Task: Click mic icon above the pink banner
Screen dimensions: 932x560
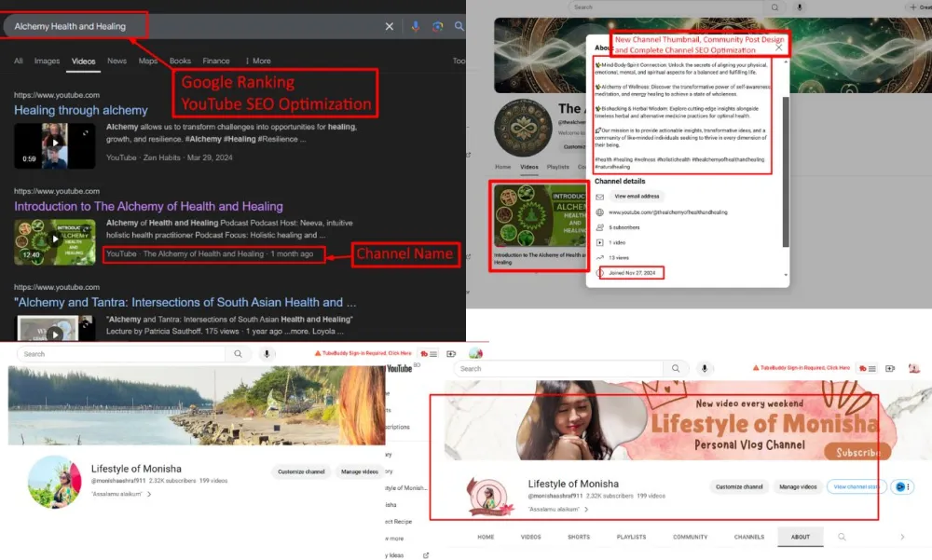Action: point(705,369)
